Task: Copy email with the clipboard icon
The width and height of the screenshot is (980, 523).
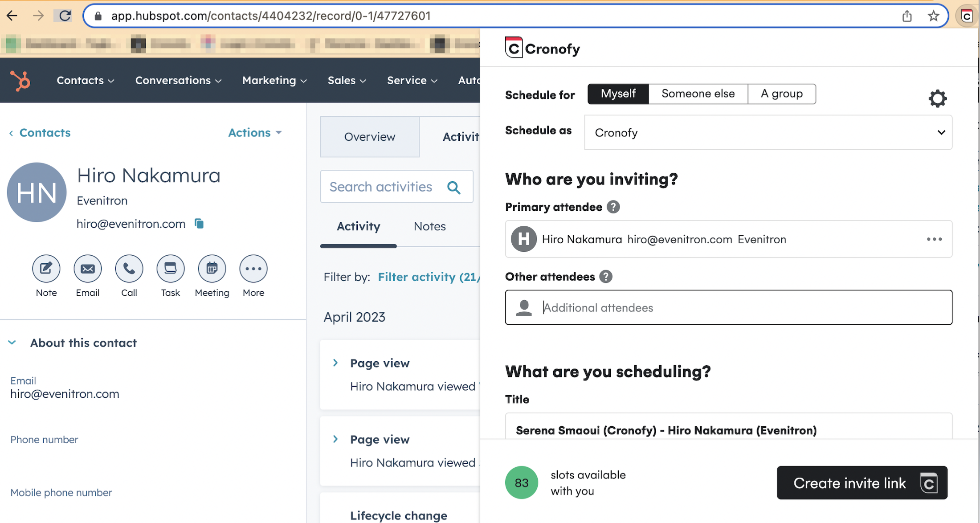Action: tap(199, 224)
